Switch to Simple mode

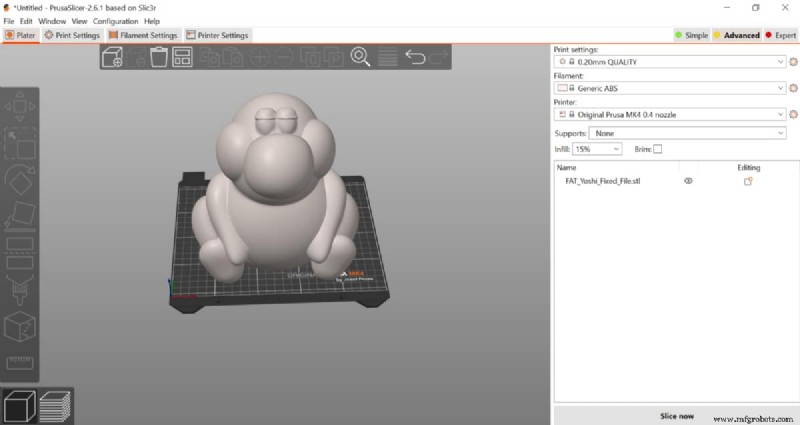click(692, 35)
